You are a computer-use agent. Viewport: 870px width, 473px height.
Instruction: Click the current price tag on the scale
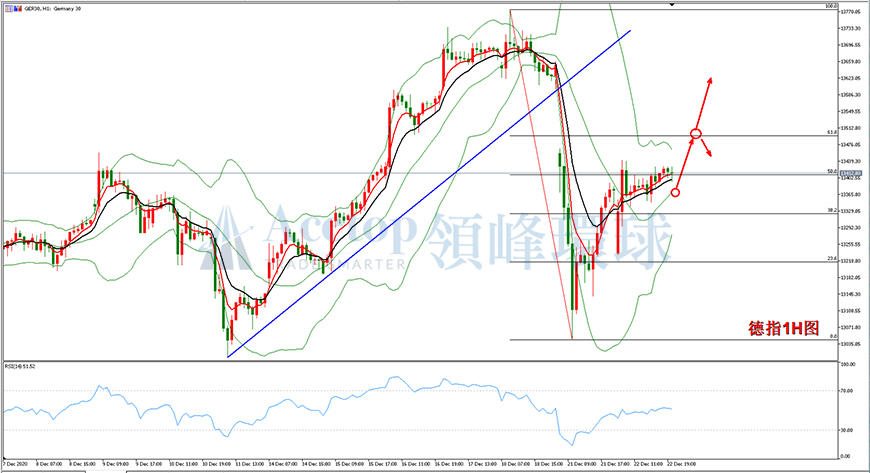click(x=851, y=173)
